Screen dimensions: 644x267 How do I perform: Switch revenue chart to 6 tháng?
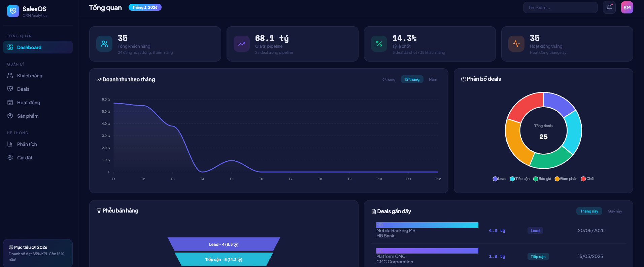point(389,79)
